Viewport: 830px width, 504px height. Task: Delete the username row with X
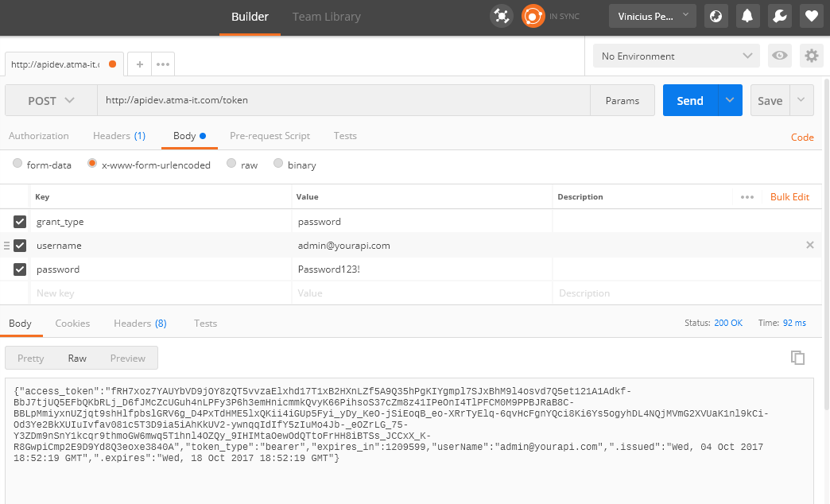810,245
